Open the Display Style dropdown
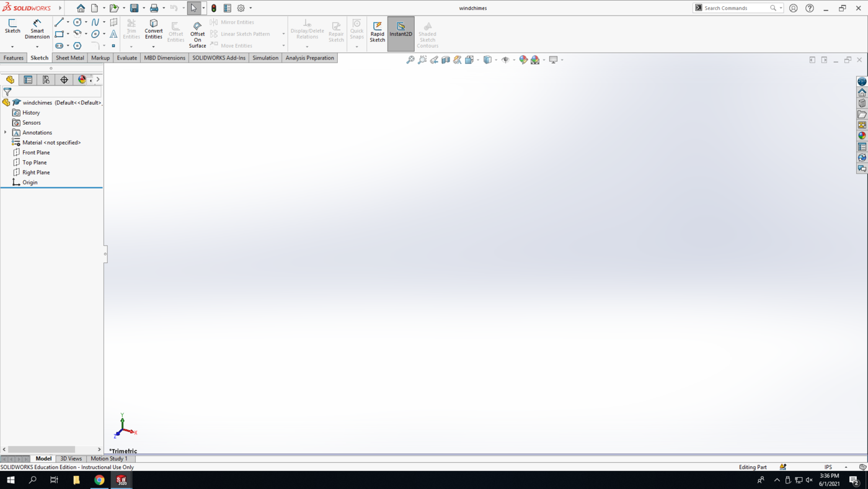 [x=496, y=60]
